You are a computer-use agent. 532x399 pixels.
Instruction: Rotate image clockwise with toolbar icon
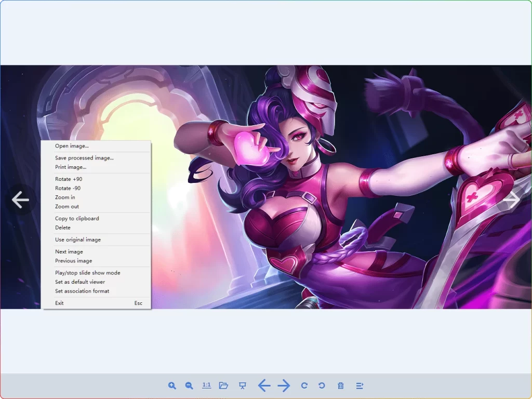(304, 385)
